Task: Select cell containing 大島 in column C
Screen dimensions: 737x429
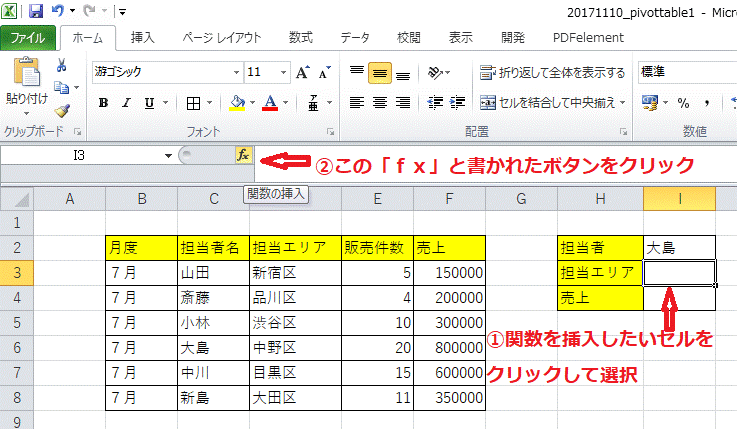Action: click(x=213, y=347)
